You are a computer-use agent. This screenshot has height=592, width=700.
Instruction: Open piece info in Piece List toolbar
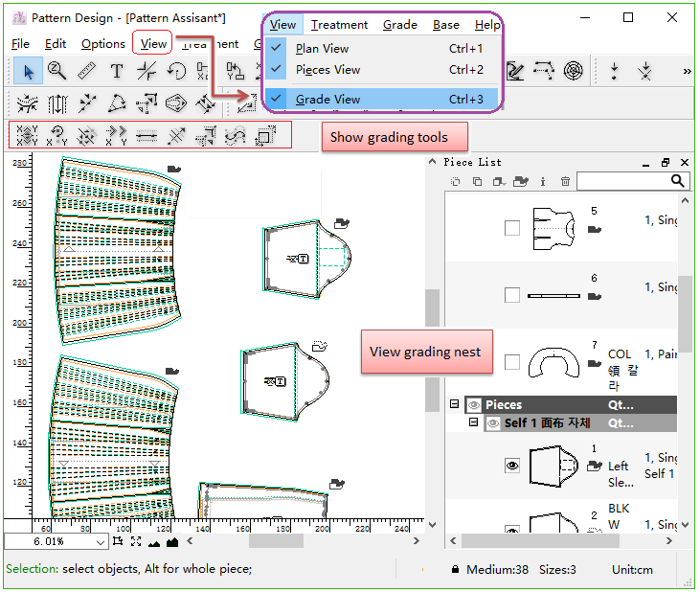click(543, 181)
